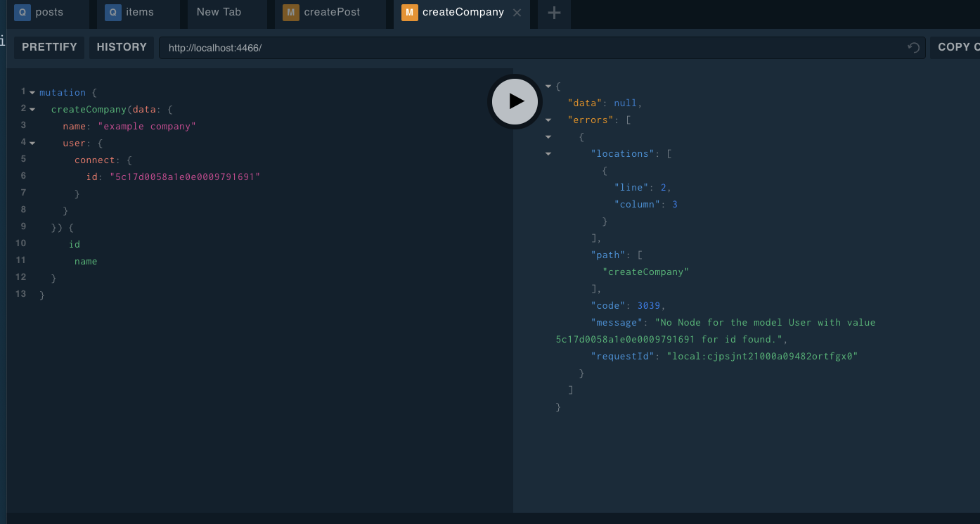Click the "createCompany" path value in response

click(646, 272)
